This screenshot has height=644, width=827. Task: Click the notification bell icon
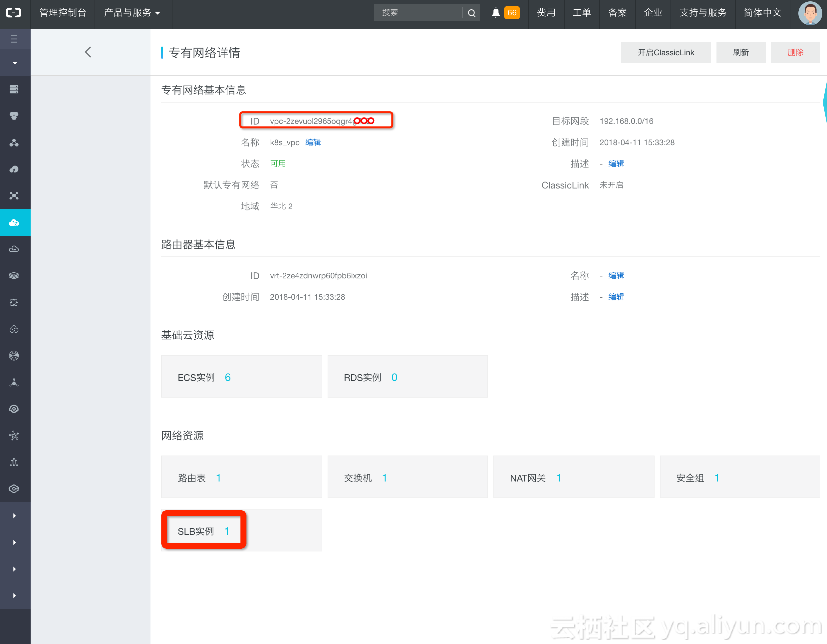click(496, 13)
